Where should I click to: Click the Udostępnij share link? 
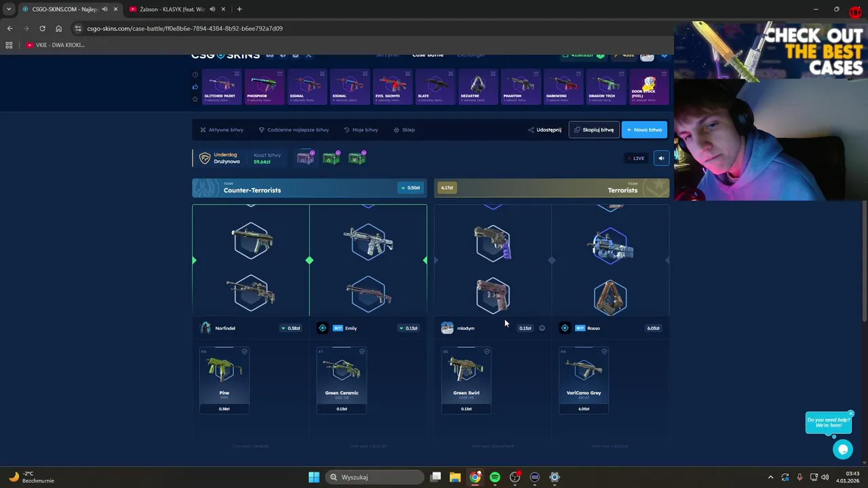tap(545, 129)
